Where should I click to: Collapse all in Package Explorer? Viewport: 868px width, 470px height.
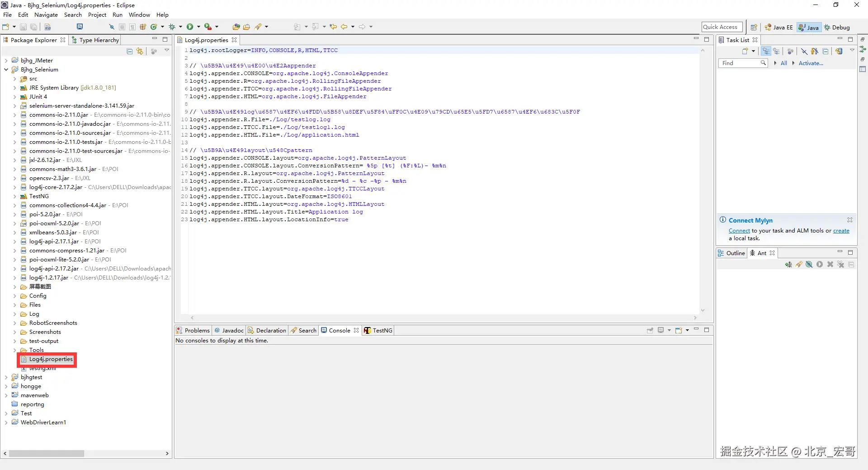[x=130, y=51]
